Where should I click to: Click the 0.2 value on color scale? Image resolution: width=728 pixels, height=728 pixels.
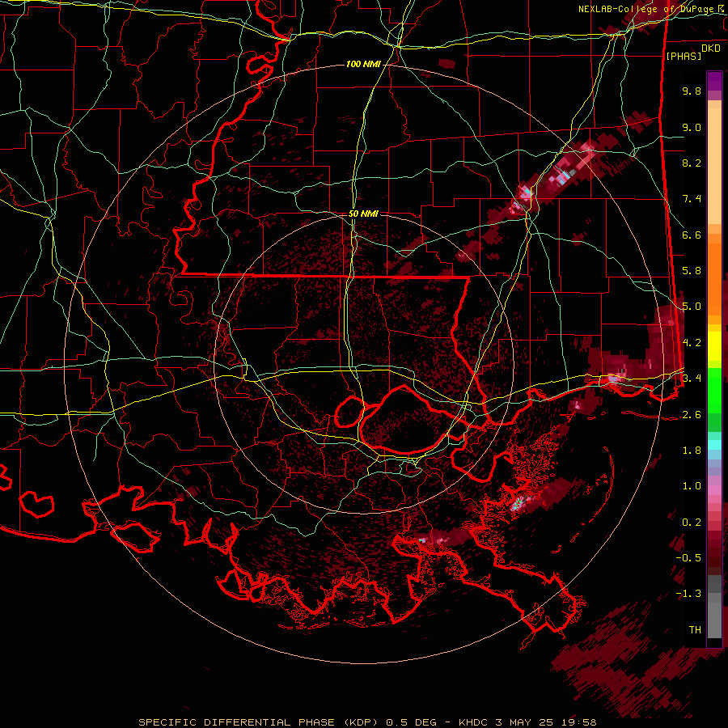pos(692,523)
